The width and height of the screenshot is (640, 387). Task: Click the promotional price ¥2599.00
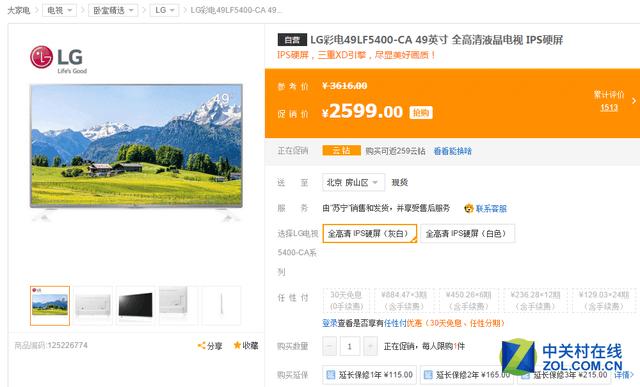point(362,111)
